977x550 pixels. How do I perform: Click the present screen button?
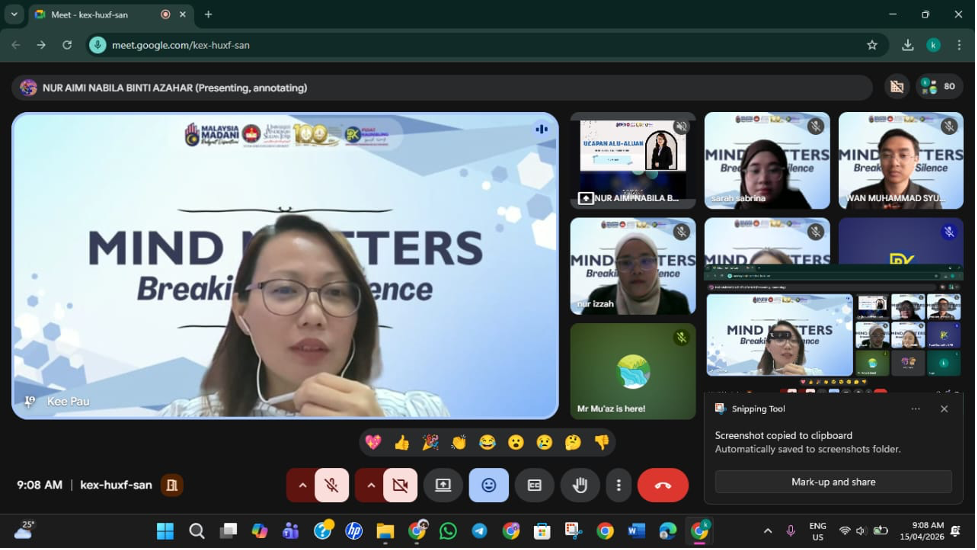pyautogui.click(x=443, y=485)
